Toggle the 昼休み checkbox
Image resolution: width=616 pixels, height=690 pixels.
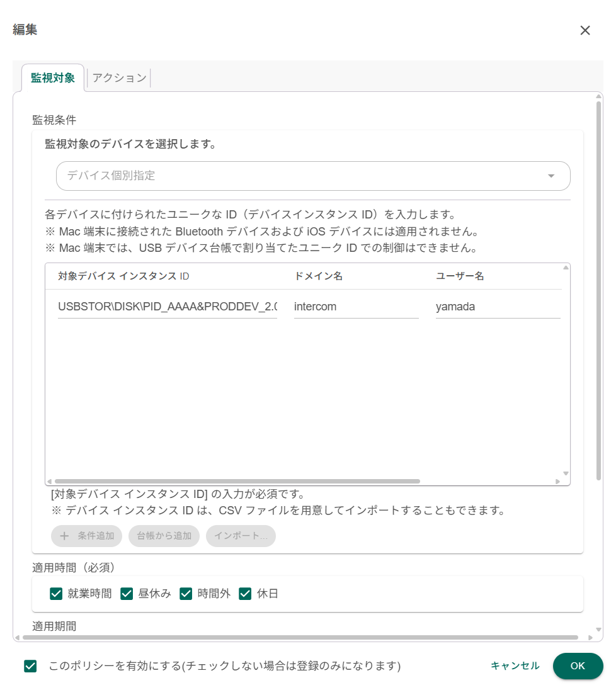(127, 593)
